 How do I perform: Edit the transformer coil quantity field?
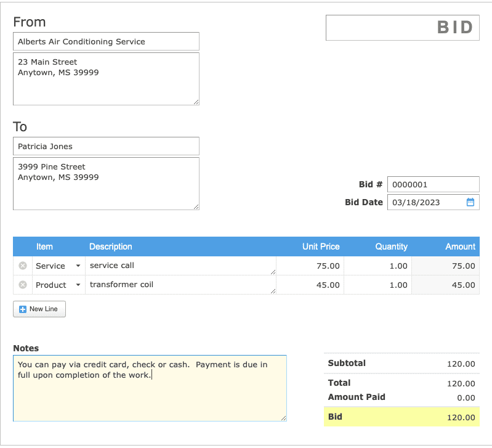(378, 285)
